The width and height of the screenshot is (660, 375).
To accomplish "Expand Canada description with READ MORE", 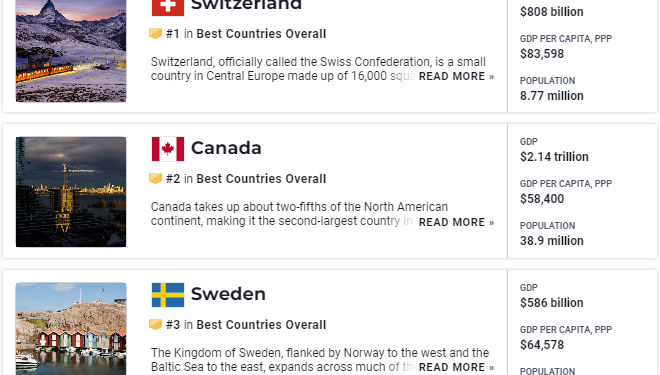I will pos(456,222).
